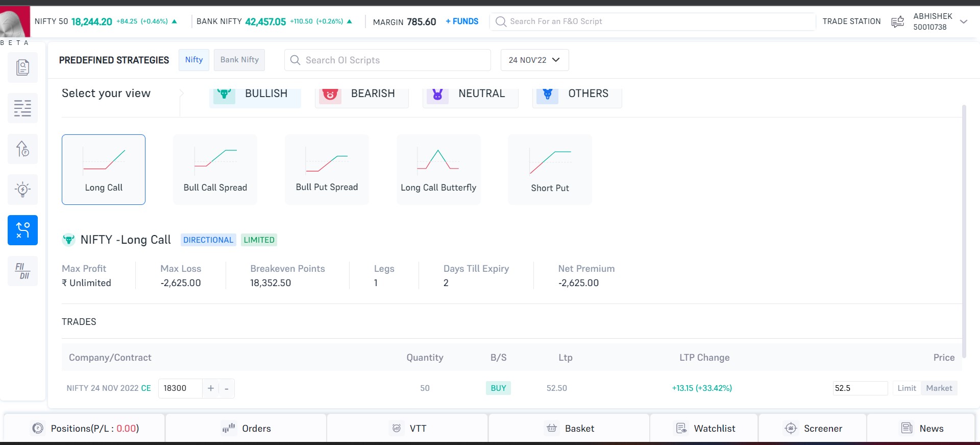Click the Basket icon in bottom bar

(x=552, y=428)
